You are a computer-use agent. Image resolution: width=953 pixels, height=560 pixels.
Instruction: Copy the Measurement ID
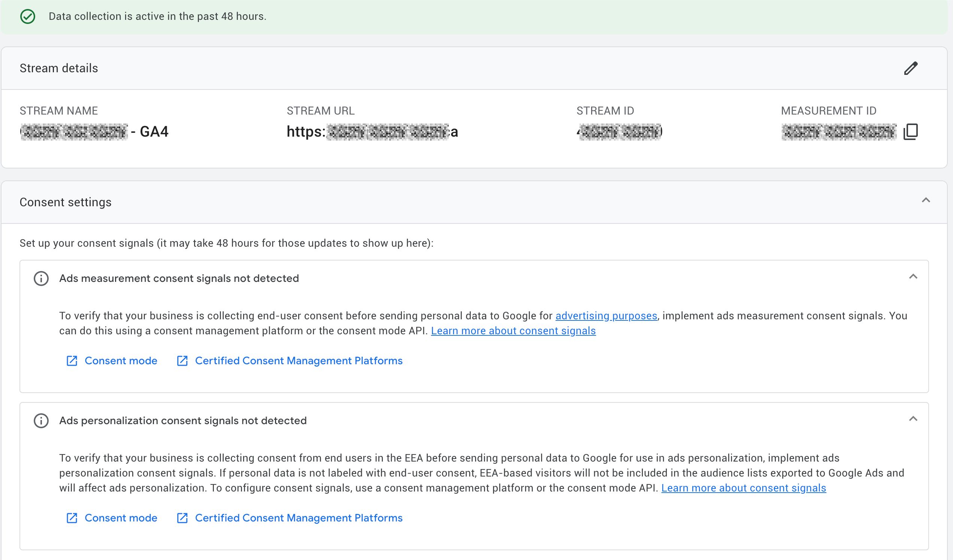point(910,131)
